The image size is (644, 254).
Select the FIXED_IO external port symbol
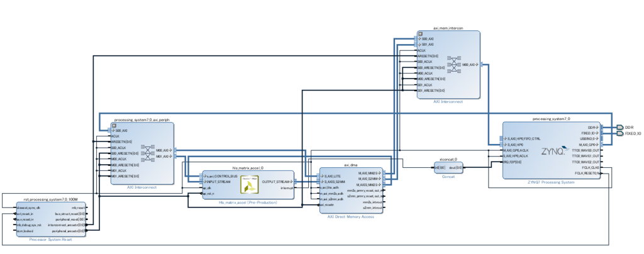point(619,133)
